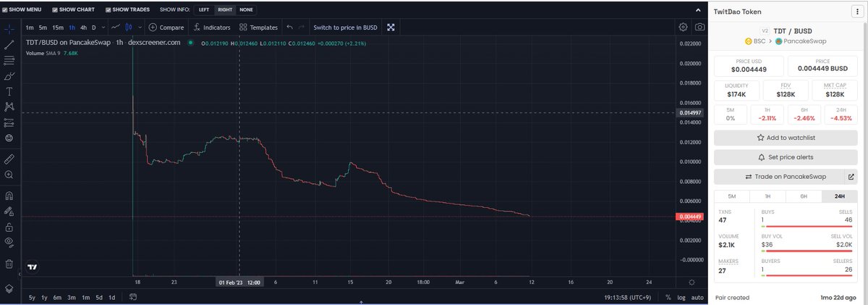
Task: Hide all drawings with eye icon
Action: (x=9, y=242)
